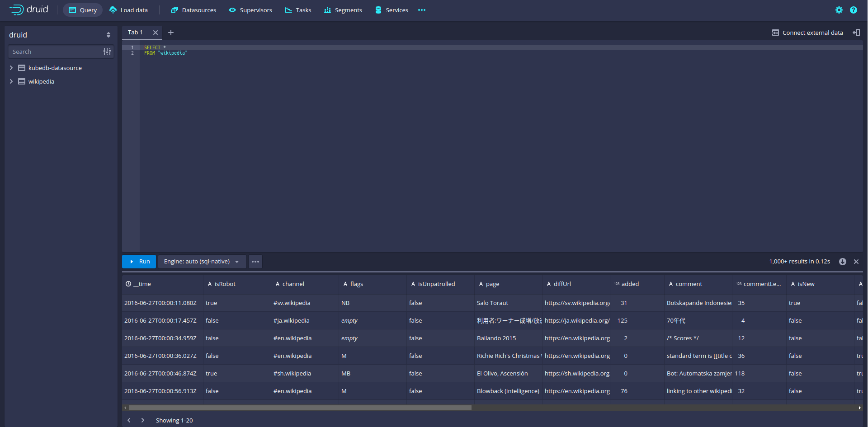Add a new query tab
Viewport: 868px width, 427px height.
171,33
